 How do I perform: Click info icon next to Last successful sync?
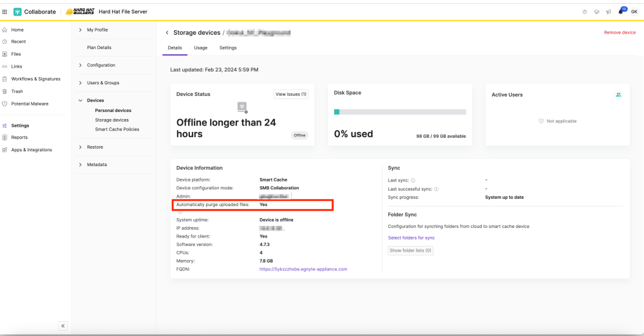tap(436, 189)
